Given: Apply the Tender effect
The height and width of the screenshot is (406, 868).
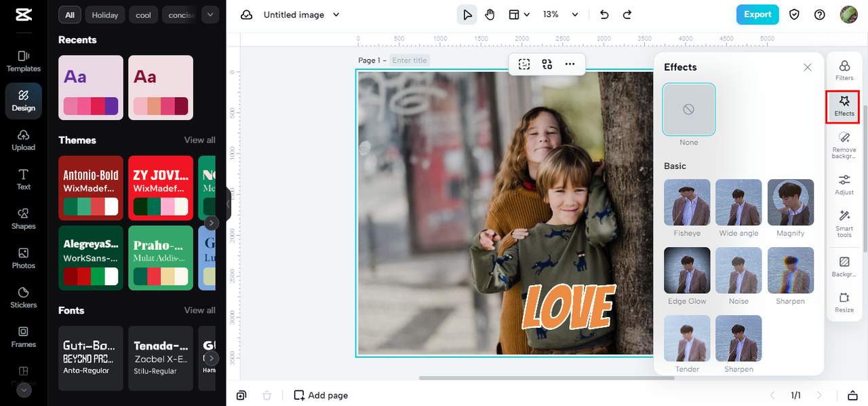Looking at the screenshot, I should (x=688, y=338).
